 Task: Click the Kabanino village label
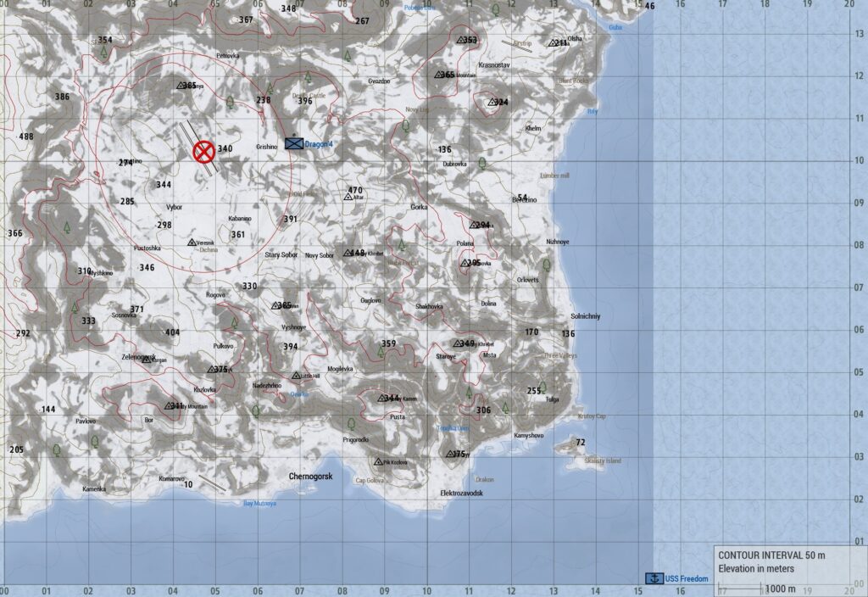240,219
